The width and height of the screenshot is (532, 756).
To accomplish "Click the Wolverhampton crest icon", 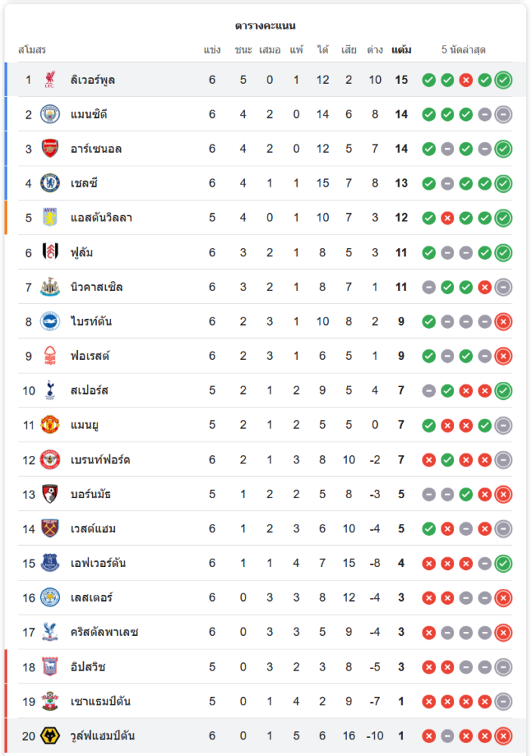I will tap(50, 736).
